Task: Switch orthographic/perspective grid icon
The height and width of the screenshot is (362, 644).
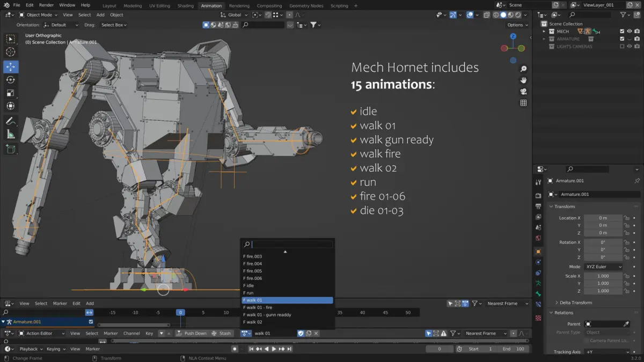Action: coord(523,102)
